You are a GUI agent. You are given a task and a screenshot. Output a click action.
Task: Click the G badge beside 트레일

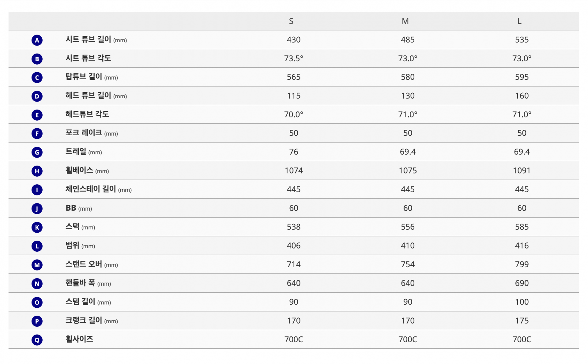pos(37,152)
